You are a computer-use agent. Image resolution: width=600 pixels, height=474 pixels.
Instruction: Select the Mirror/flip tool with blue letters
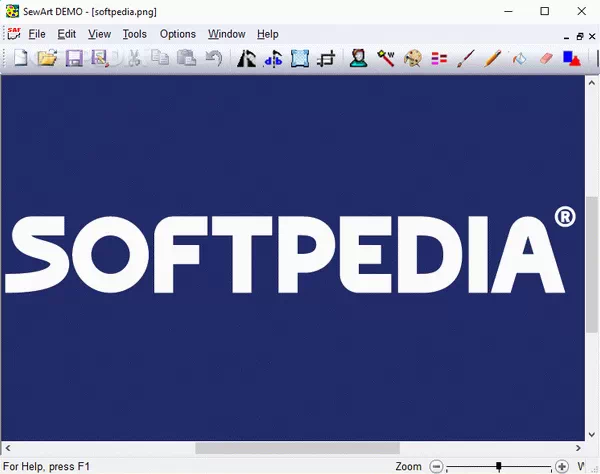pyautogui.click(x=273, y=59)
